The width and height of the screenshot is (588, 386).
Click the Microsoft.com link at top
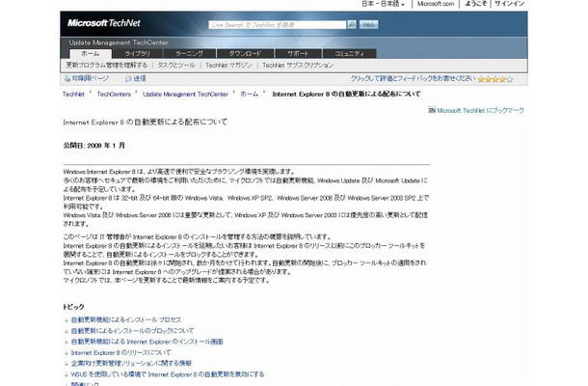point(436,4)
